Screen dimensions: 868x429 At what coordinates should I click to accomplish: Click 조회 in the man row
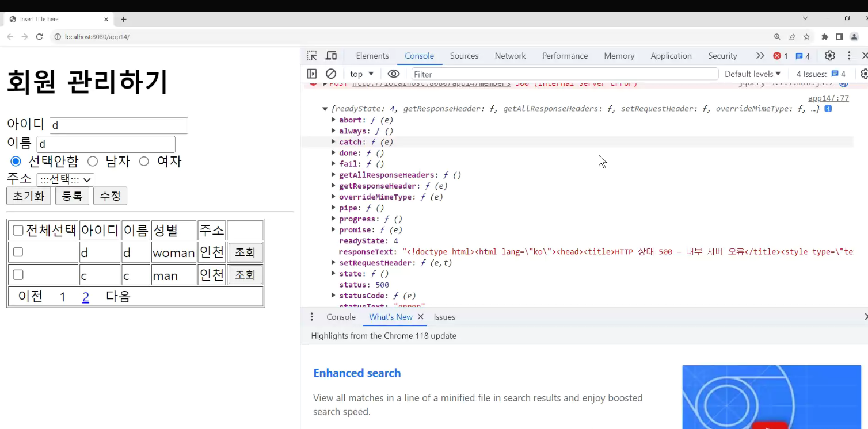[x=245, y=275]
